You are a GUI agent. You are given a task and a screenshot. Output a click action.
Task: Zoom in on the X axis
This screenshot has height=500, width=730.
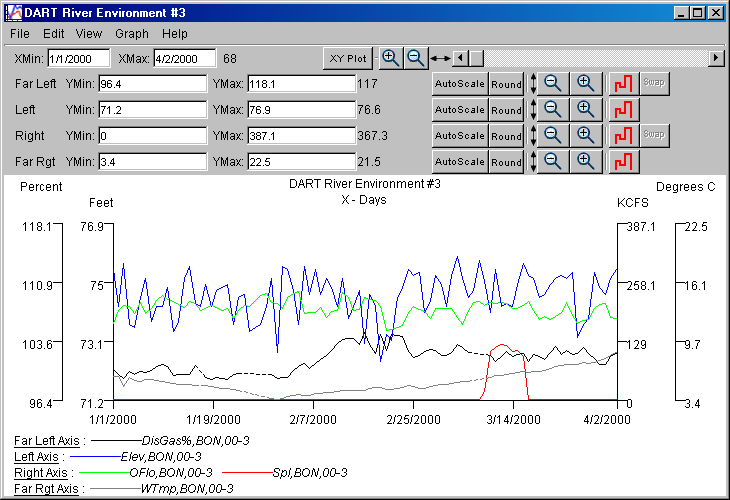391,58
